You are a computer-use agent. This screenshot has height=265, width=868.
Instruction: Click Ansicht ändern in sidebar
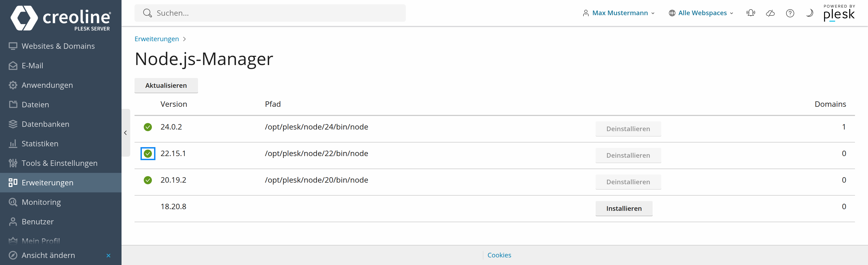tap(48, 255)
